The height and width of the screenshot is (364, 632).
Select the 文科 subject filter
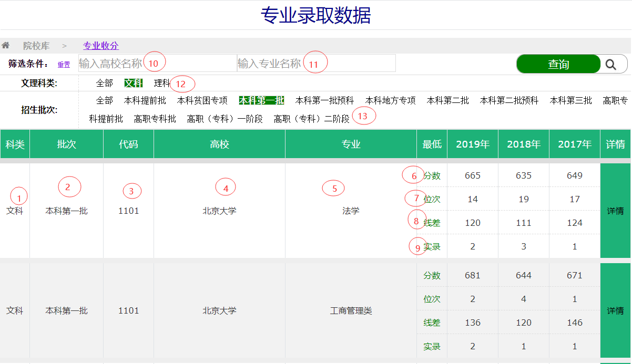click(133, 83)
